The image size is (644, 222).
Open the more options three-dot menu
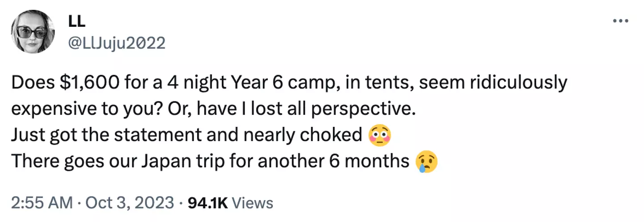[x=620, y=21]
